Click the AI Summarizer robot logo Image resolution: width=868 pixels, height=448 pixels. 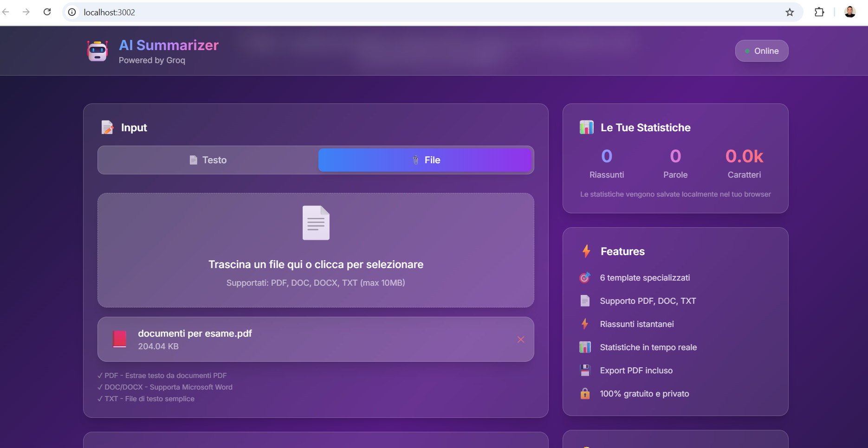[x=97, y=51]
